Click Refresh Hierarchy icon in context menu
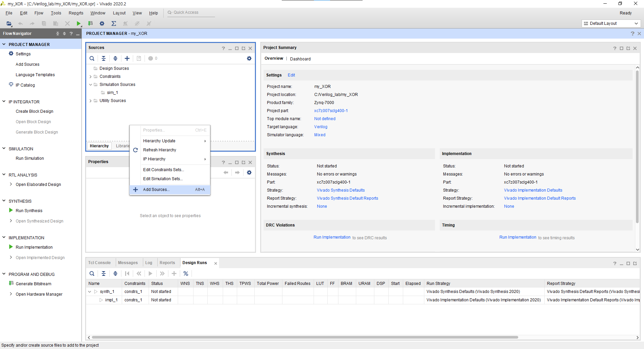This screenshot has height=349, width=644. (136, 150)
